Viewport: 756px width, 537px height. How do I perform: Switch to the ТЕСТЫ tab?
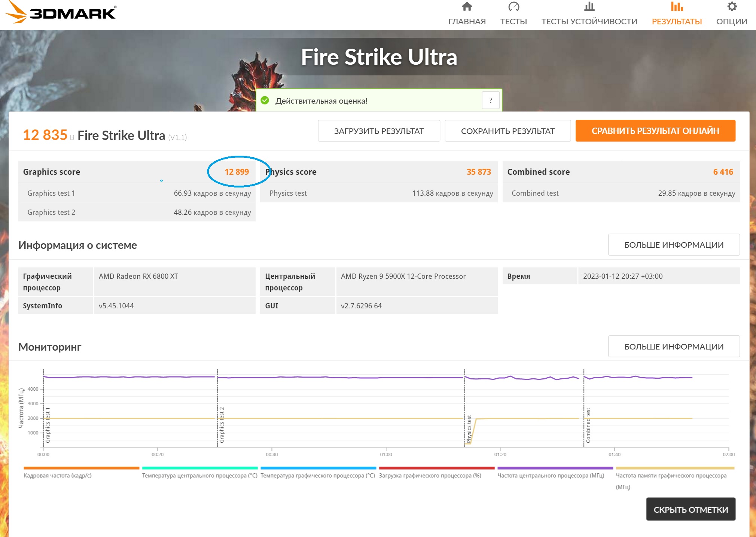click(513, 21)
